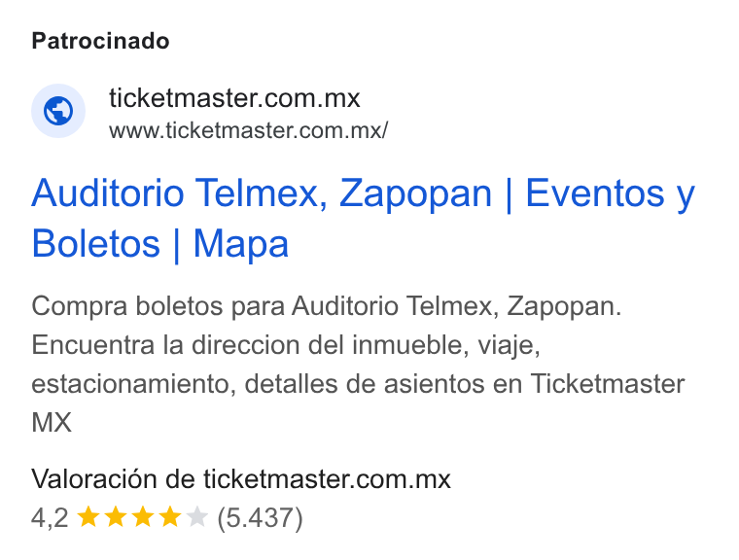
Task: Click Ticketmaster at the description's end
Action: pos(608,384)
